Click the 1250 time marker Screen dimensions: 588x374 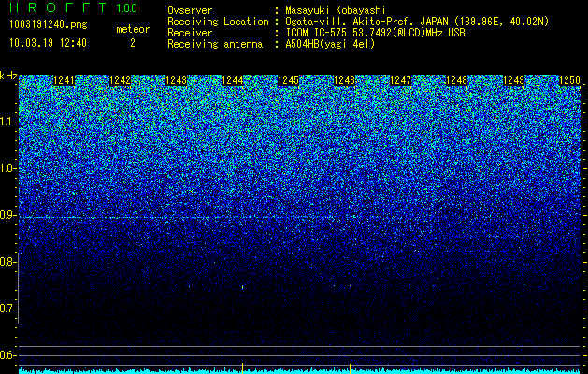[x=569, y=80]
